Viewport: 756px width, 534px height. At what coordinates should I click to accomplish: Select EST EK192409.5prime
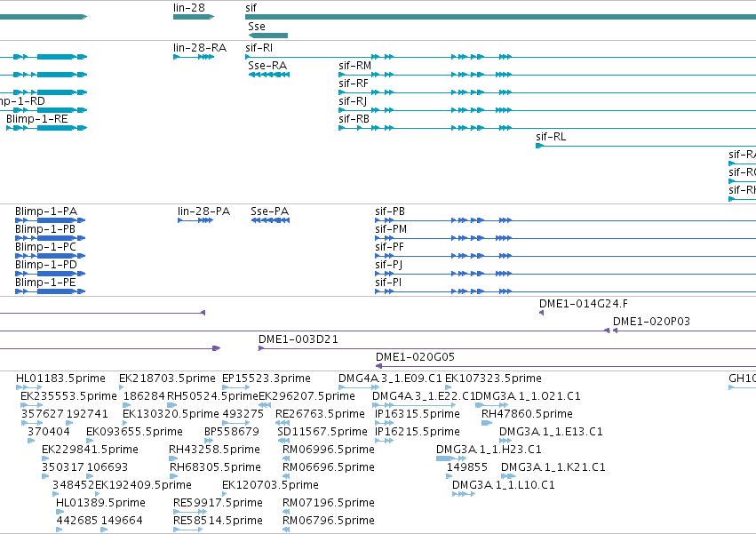point(143,485)
